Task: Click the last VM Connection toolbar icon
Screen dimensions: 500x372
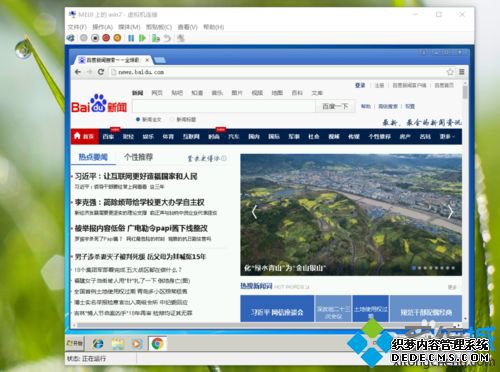Action: (180, 38)
